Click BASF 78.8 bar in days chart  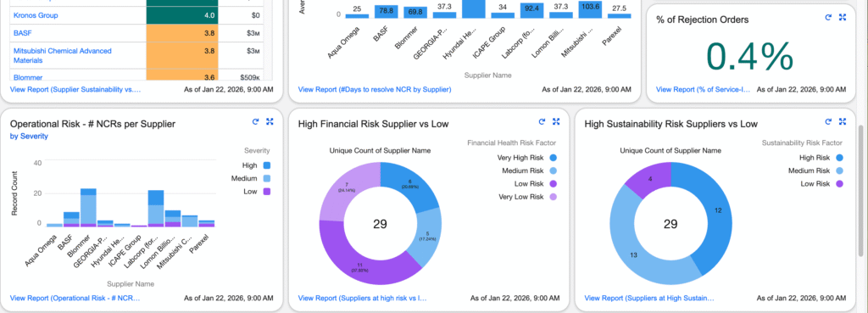pos(386,12)
